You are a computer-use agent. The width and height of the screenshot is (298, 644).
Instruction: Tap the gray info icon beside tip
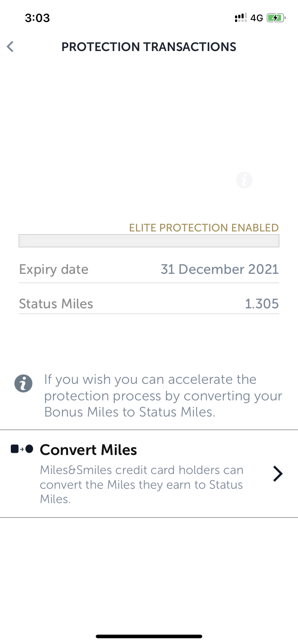pos(23,383)
